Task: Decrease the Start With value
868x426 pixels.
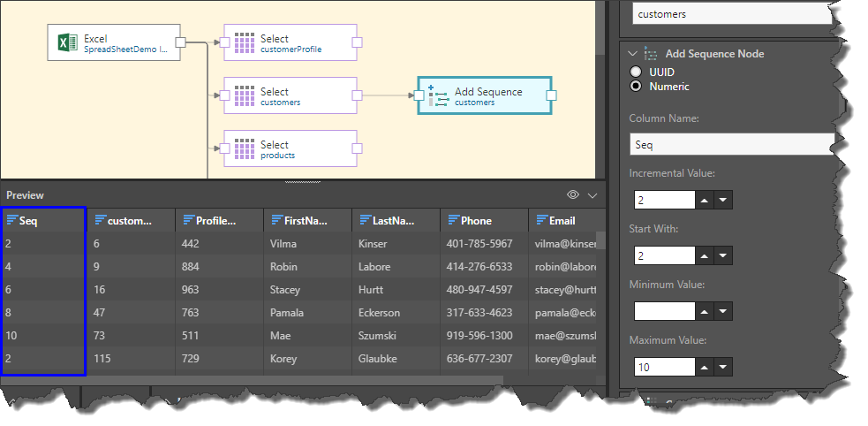Action: tap(724, 256)
